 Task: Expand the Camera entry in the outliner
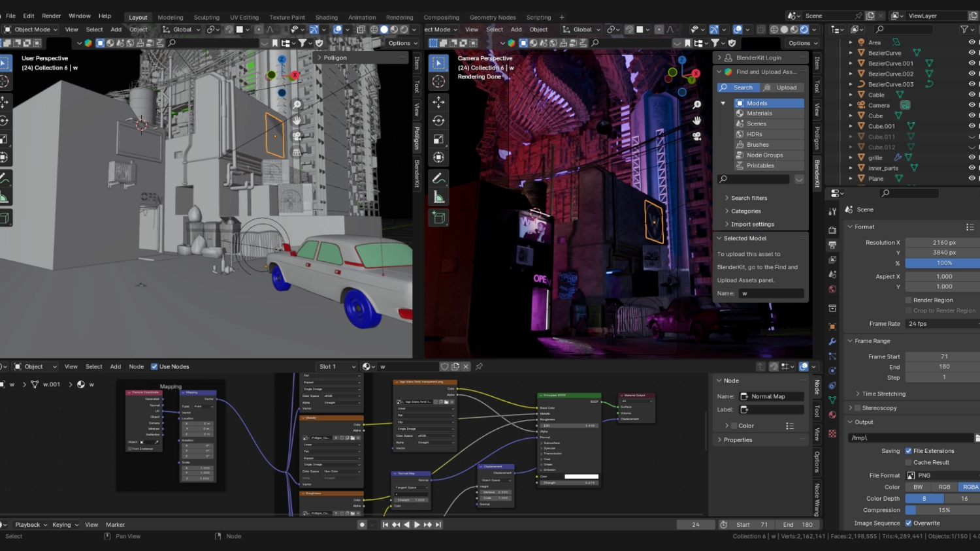851,105
